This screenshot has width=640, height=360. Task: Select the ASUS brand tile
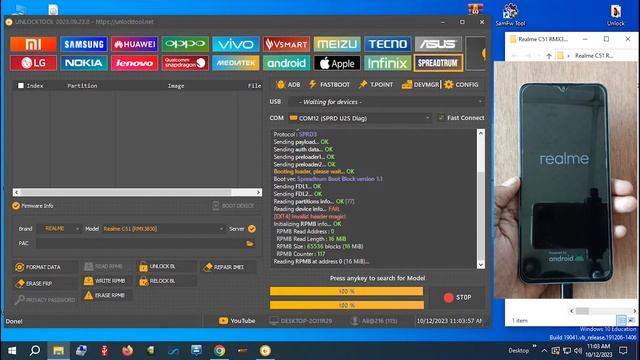(x=438, y=44)
